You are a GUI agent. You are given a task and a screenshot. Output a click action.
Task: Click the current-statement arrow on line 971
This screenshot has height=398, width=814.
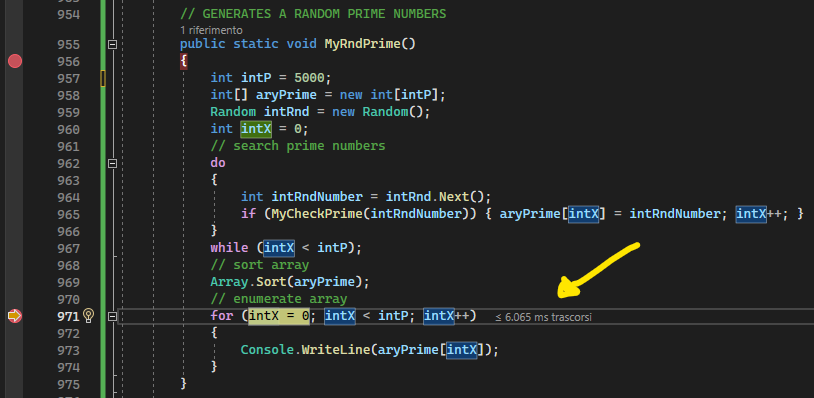coord(15,315)
